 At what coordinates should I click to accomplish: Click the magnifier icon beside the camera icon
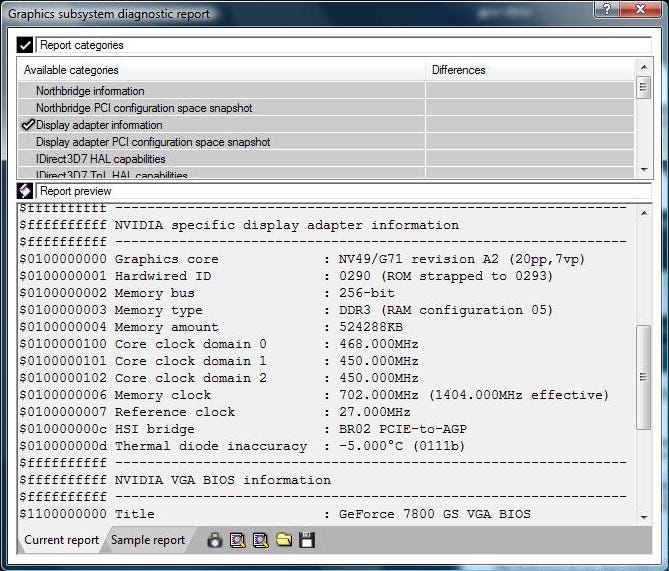point(238,540)
